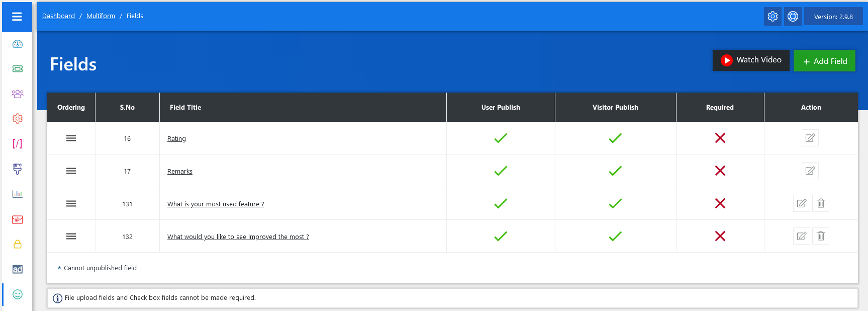Open the feedback smiley sidebar icon

[x=18, y=294]
